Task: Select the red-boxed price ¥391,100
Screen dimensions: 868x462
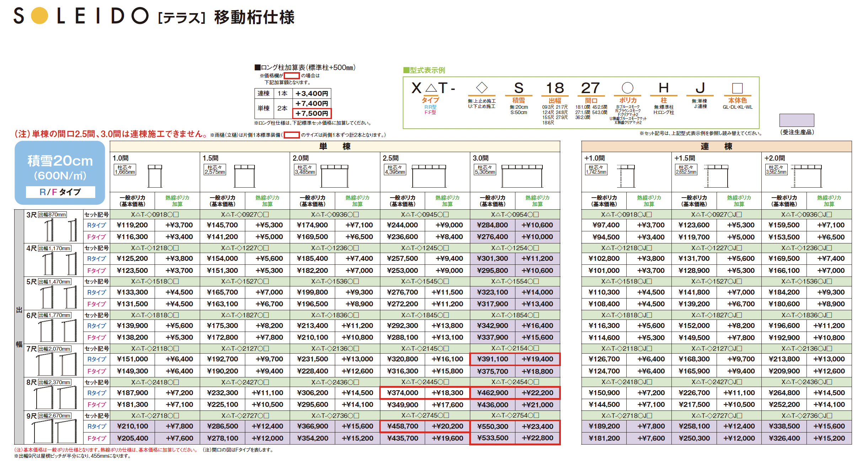Action: point(492,359)
